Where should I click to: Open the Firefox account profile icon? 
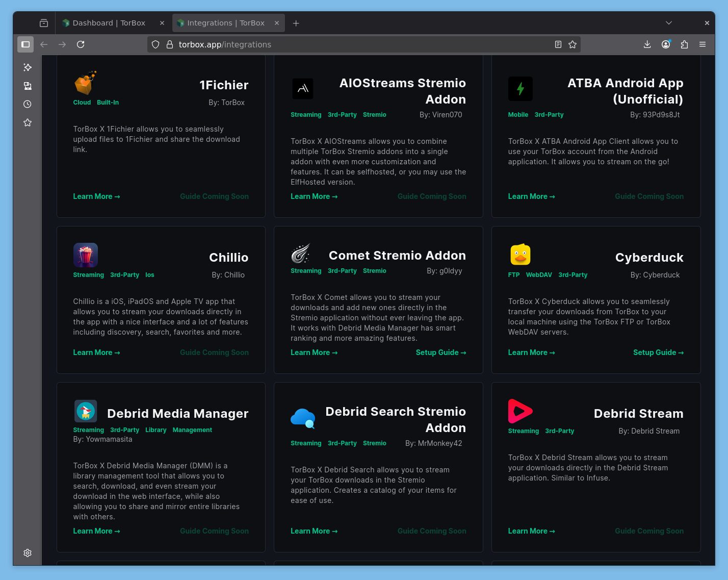pos(666,44)
